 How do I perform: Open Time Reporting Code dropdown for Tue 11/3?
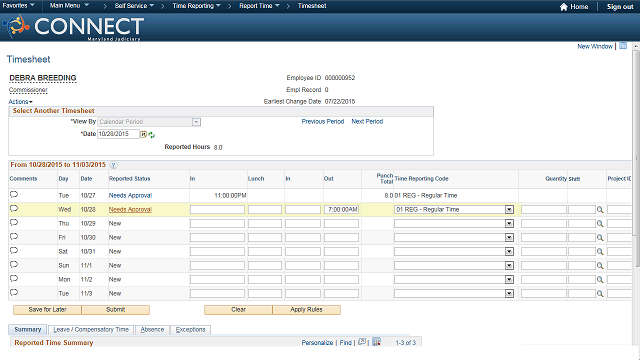click(509, 293)
